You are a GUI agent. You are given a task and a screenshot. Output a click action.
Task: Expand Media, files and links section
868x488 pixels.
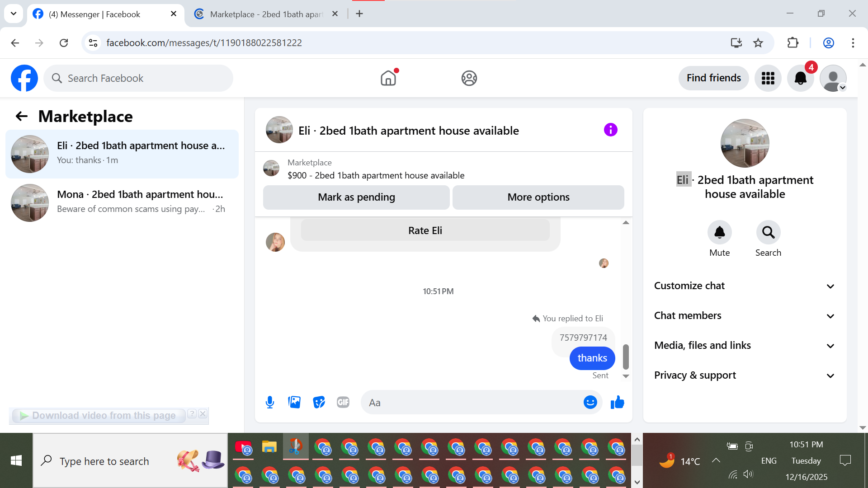point(745,346)
